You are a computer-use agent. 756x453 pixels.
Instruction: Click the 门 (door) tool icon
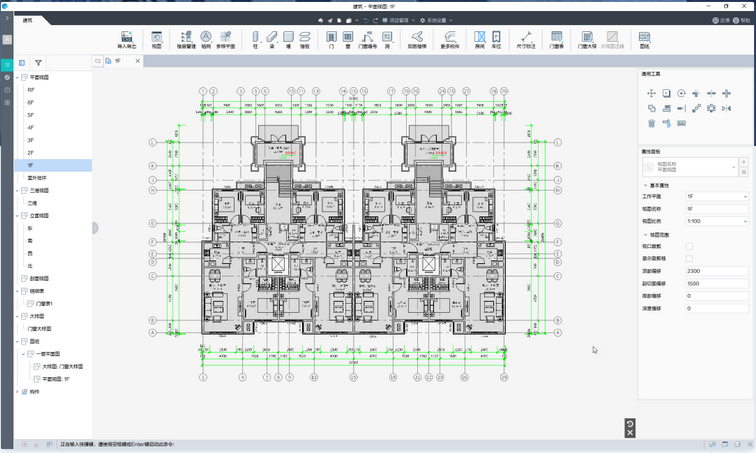(331, 39)
